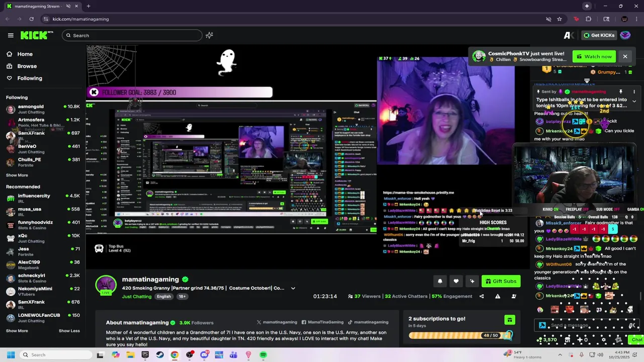644x362 pixels.
Task: Open the sparkle icon beside search bar
Action: 209,35
